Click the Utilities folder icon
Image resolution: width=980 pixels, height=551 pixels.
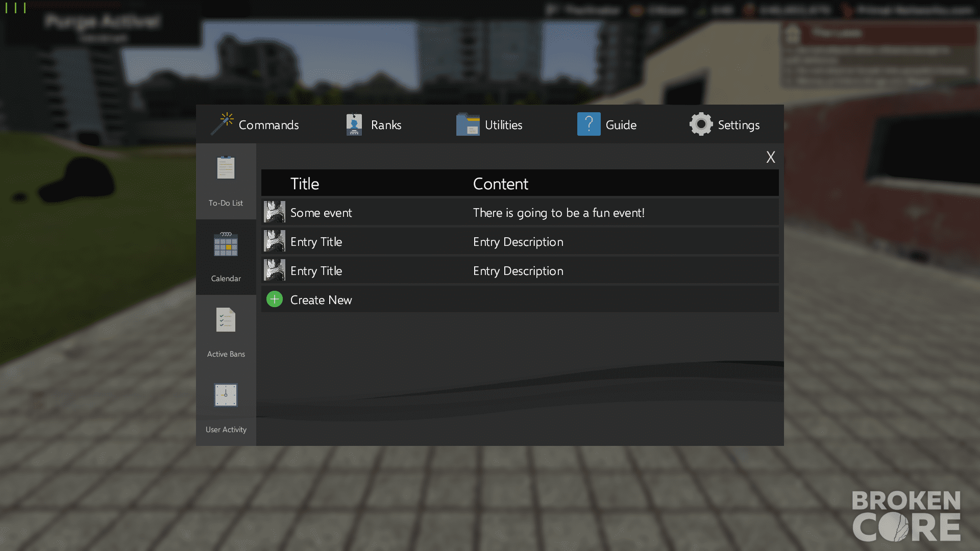pos(468,124)
